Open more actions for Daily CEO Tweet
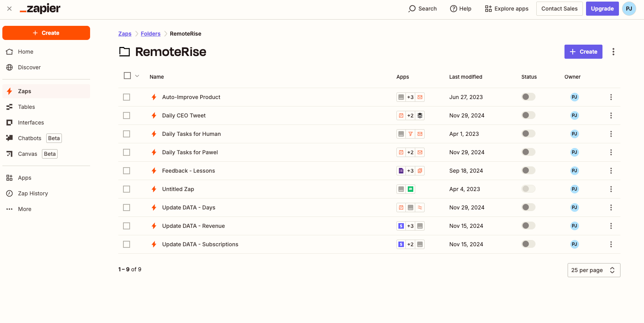Image resolution: width=644 pixels, height=323 pixels. pos(611,115)
